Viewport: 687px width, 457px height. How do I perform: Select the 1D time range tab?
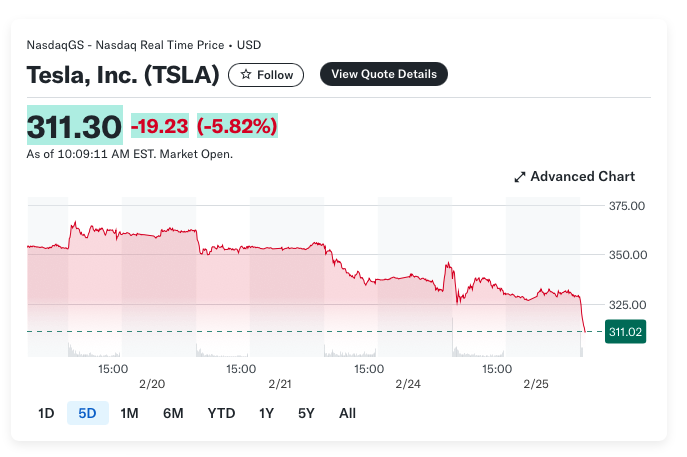click(x=46, y=413)
